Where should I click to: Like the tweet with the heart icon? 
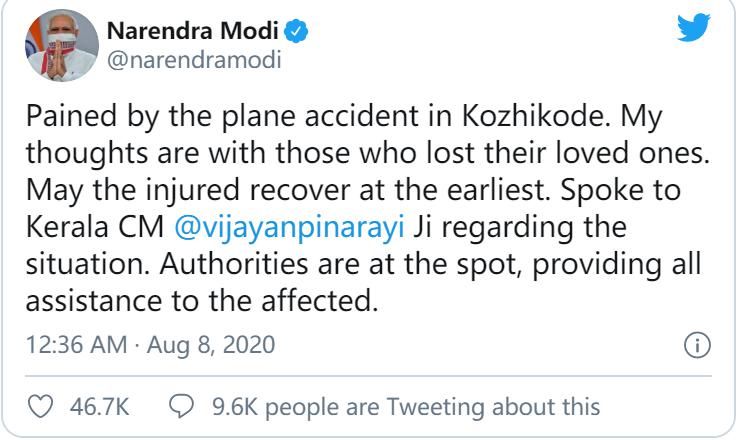click(38, 408)
